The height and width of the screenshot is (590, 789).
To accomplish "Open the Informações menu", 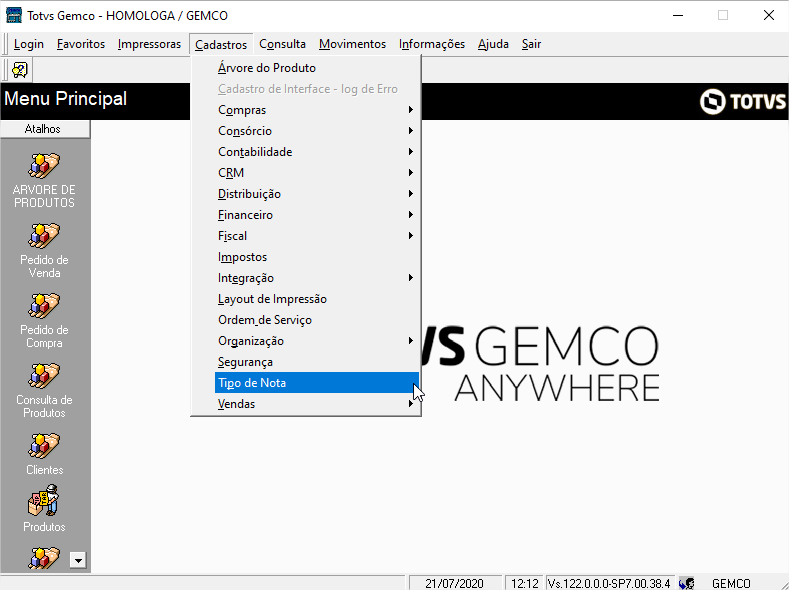I will (432, 44).
